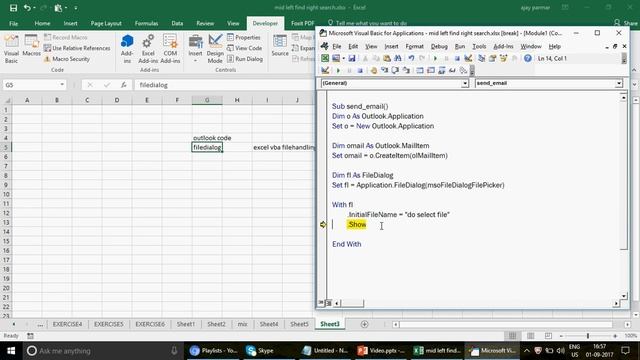Click Quick Watch glasses icon in Debug toolbar
The image size is (640, 360).
452,71
